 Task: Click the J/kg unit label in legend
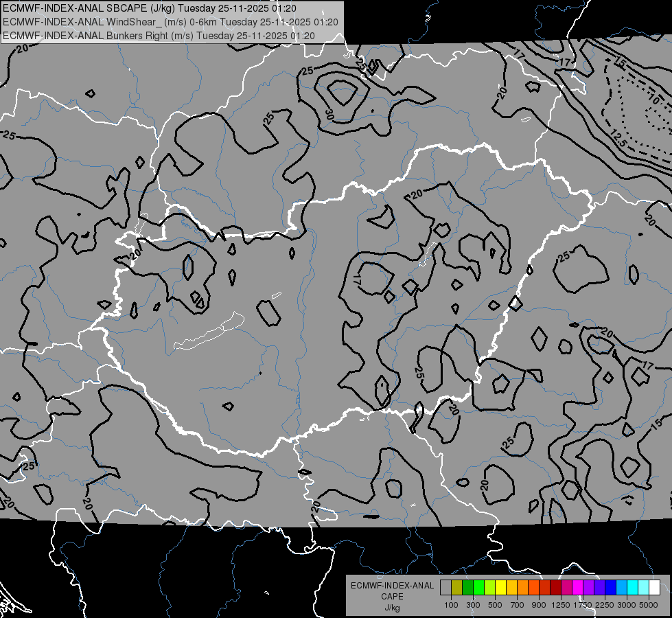(x=392, y=608)
